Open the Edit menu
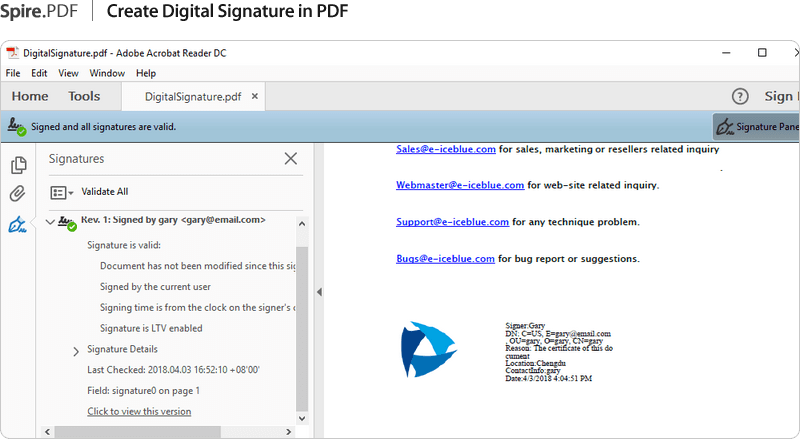The width and height of the screenshot is (800, 440). point(39,73)
